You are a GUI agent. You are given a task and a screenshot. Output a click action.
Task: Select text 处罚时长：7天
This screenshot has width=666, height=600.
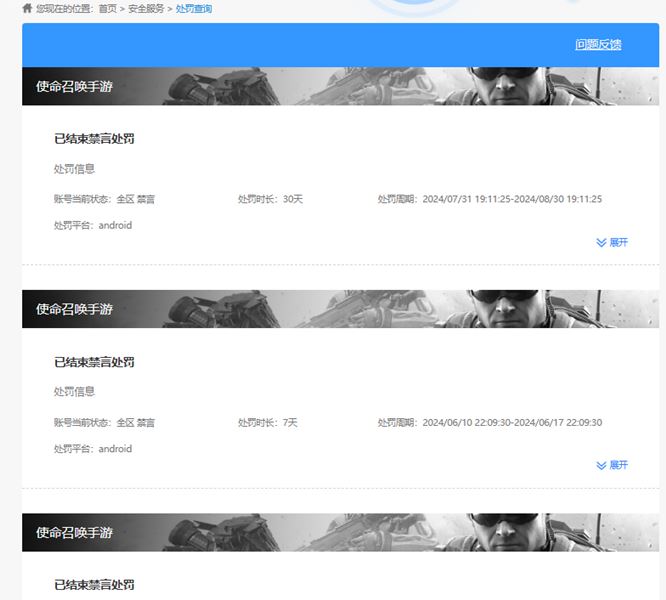click(268, 423)
